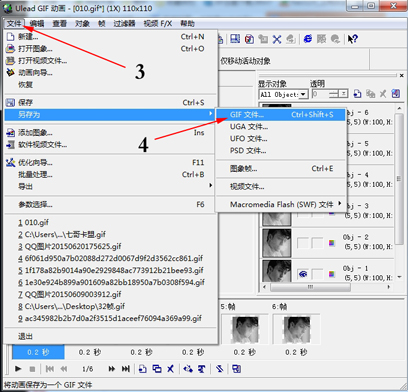Select 视频文件... in the save-as submenu
This screenshot has width=408, height=392.
pos(281,187)
